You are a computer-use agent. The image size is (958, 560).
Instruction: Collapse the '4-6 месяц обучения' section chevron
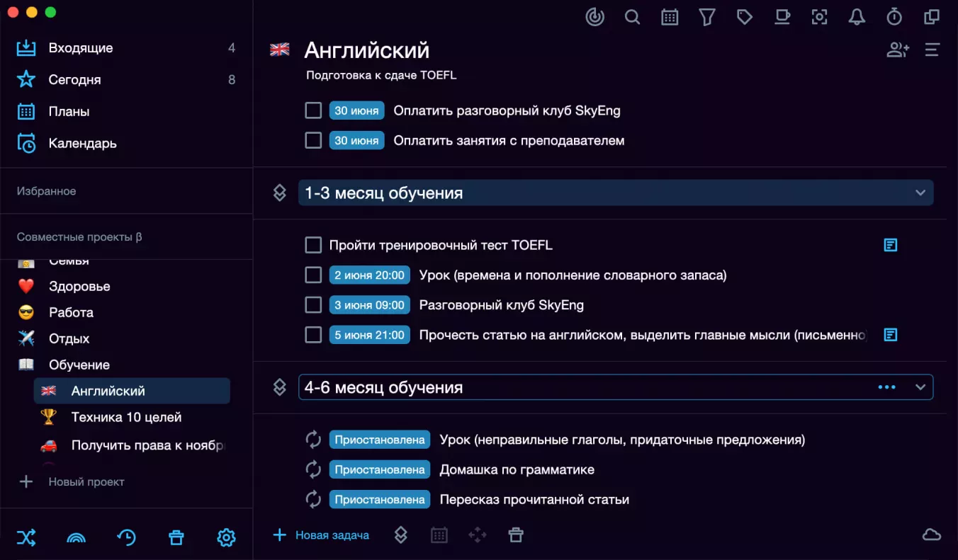tap(920, 387)
